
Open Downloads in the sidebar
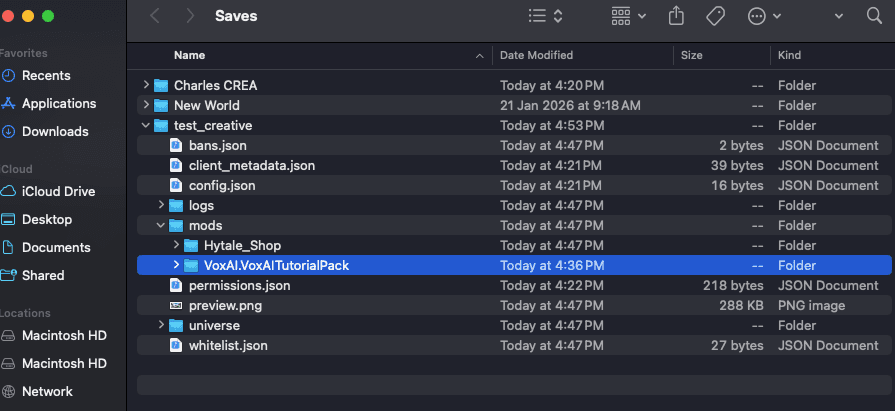point(45,131)
